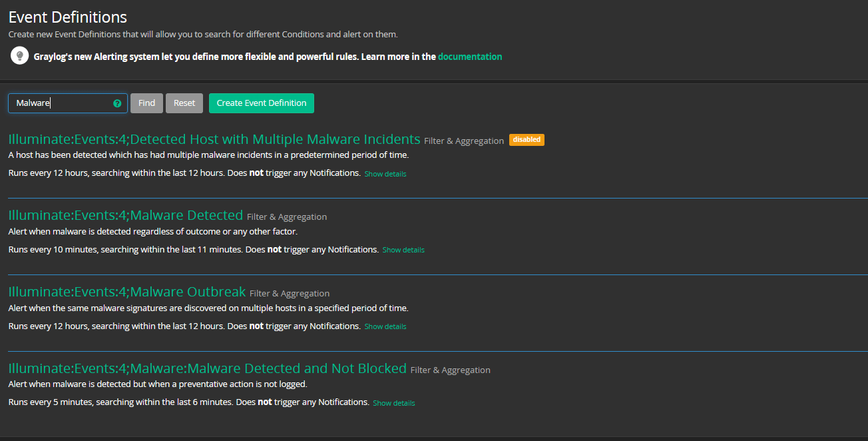Open the Malware Outbreak event definition
This screenshot has width=868, height=441.
tap(127, 292)
